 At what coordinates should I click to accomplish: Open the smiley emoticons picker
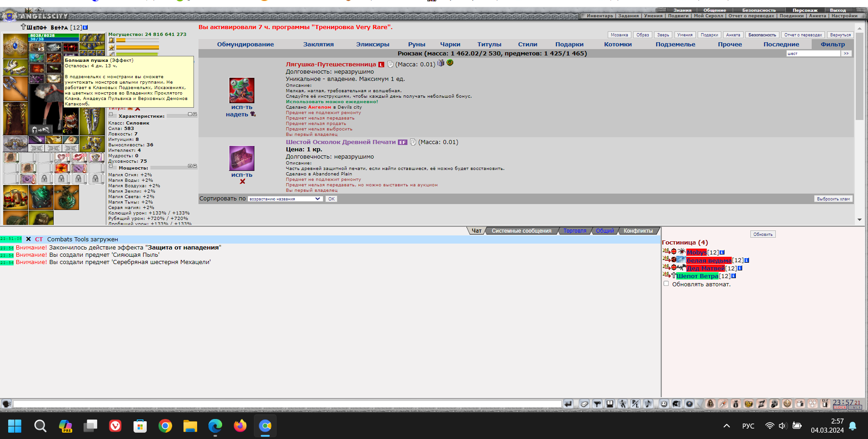point(664,404)
